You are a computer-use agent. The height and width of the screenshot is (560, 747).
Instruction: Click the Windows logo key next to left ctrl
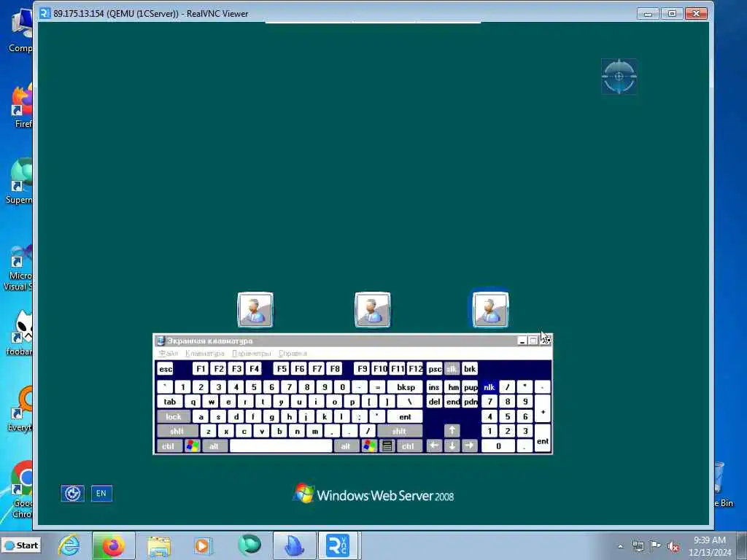pos(193,446)
